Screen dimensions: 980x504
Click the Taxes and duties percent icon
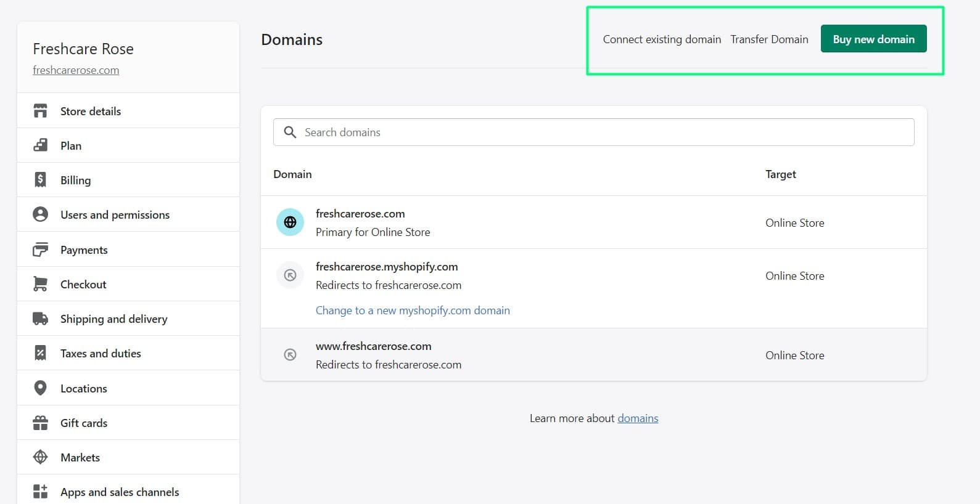pos(40,353)
